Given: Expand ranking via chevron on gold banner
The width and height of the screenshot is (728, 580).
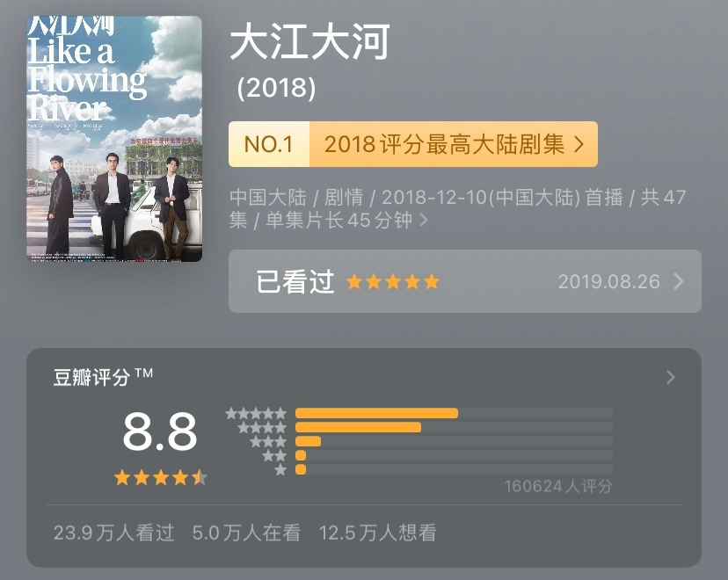Looking at the screenshot, I should (x=579, y=144).
